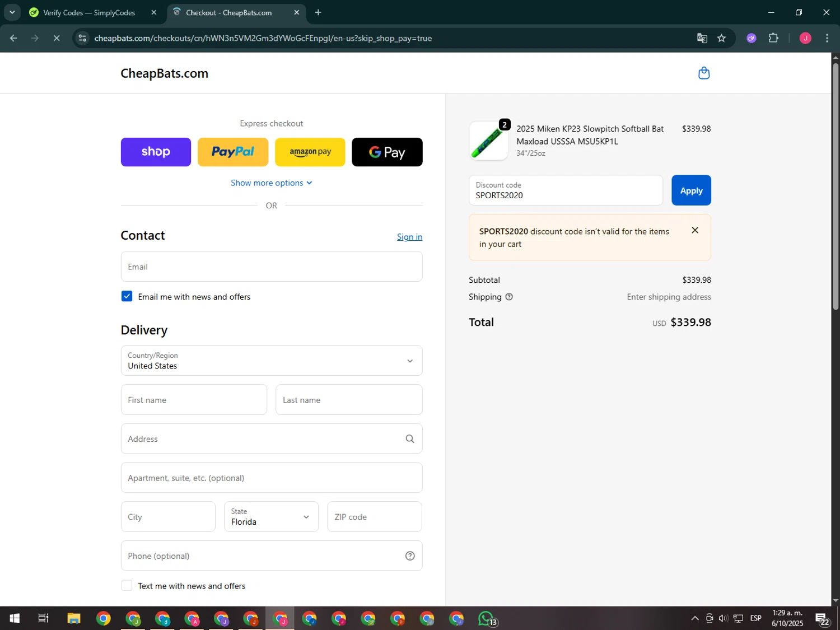Viewport: 840px width, 630px height.
Task: Show hidden system tray icons
Action: pyautogui.click(x=694, y=618)
